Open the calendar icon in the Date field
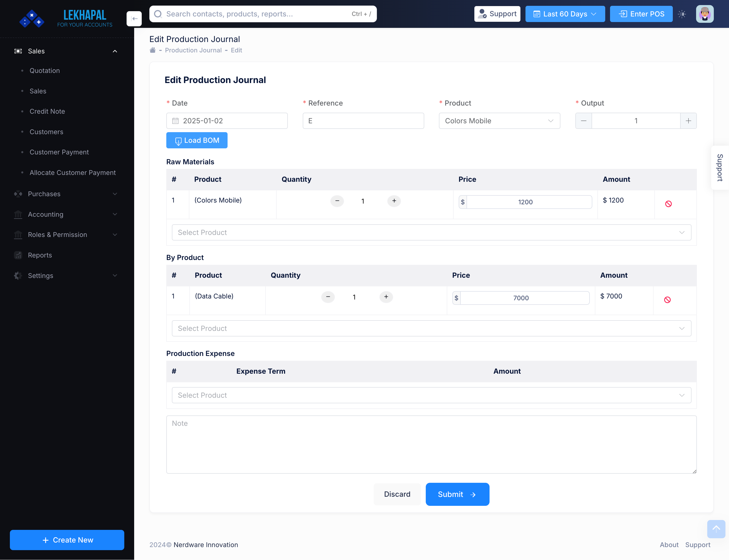The width and height of the screenshot is (729, 560). [x=176, y=121]
